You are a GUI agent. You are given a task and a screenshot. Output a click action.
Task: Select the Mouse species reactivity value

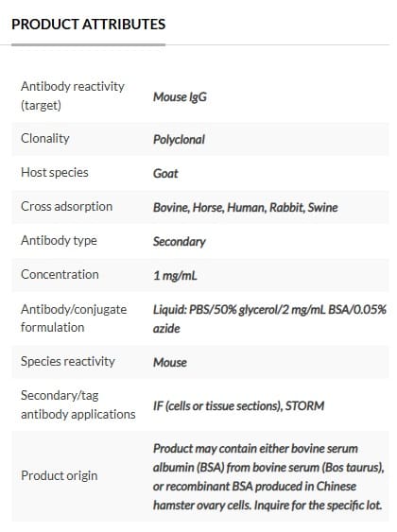pos(169,362)
